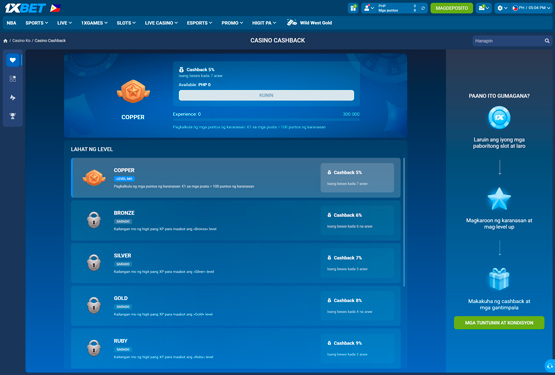The height and width of the screenshot is (375, 555).
Task: Select the COPPER level row
Action: 236,178
